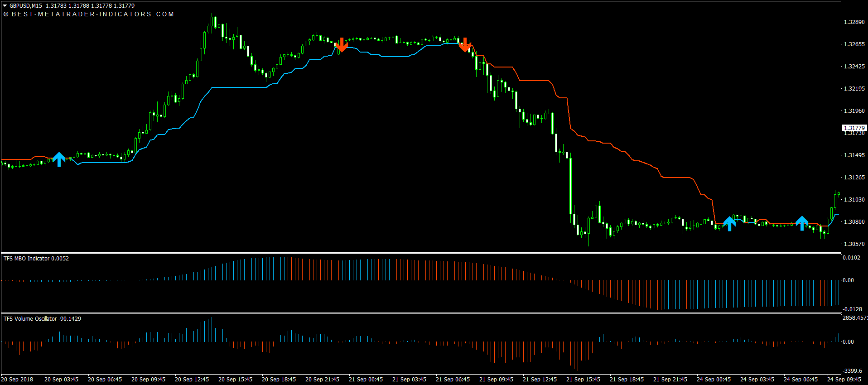Click the 24 Sep 09:45 time label
Screen dimensions: 868x385
(x=844, y=380)
